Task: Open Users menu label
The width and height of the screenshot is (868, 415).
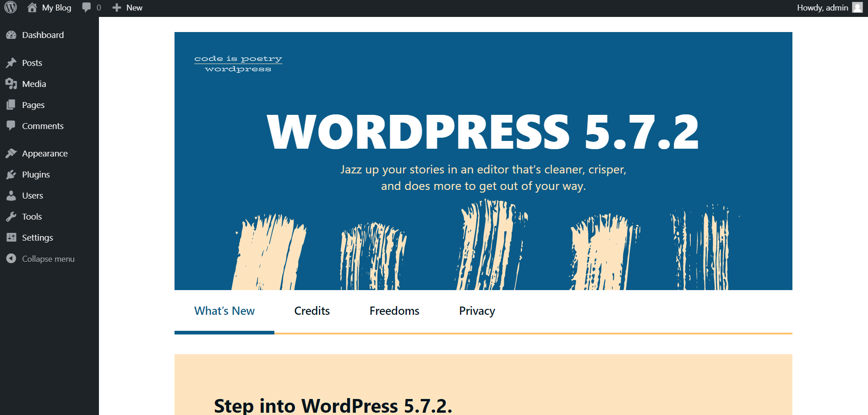Action: (x=33, y=195)
